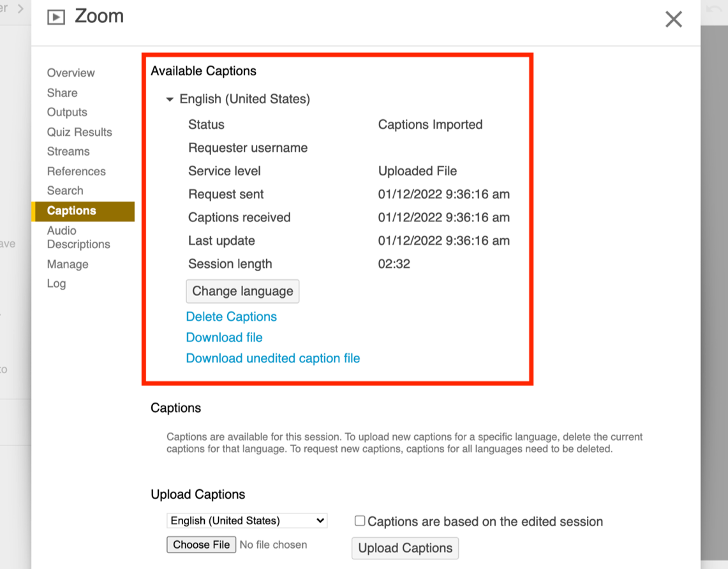Click the 02:32 session length value
Viewport: 728px width, 569px height.
click(x=394, y=264)
